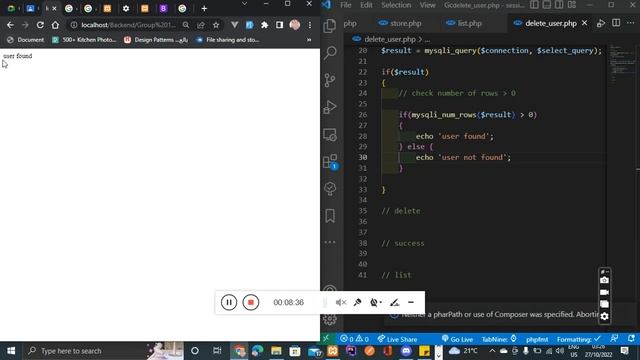The width and height of the screenshot is (640, 360).
Task: Click the feedback icon in status bar
Action: click(614, 339)
